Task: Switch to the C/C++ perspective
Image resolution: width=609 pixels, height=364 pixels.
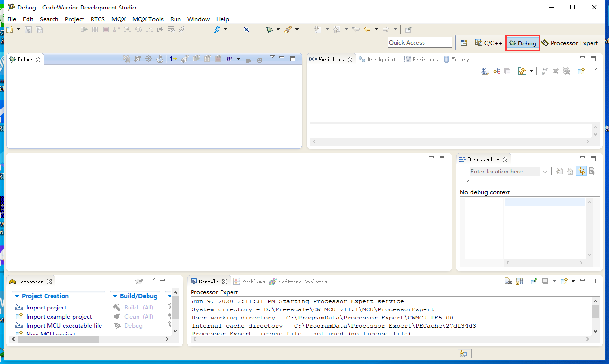Action: pos(489,43)
